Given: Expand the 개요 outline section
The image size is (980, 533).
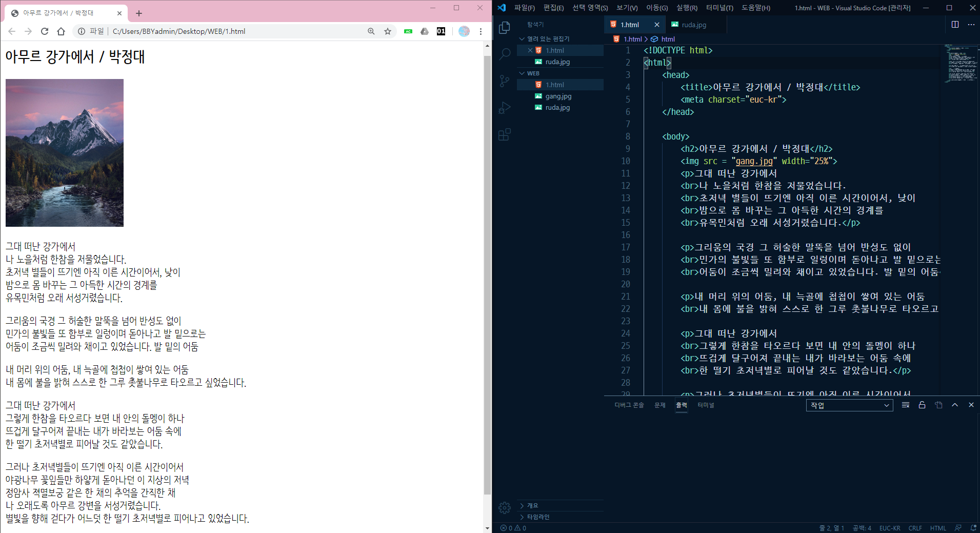Looking at the screenshot, I should pos(561,506).
